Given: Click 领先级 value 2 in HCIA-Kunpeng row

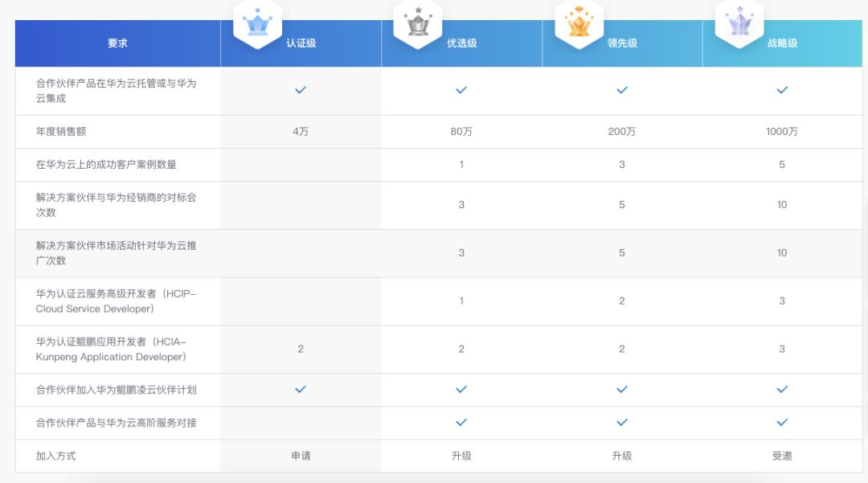Looking at the screenshot, I should tap(622, 350).
